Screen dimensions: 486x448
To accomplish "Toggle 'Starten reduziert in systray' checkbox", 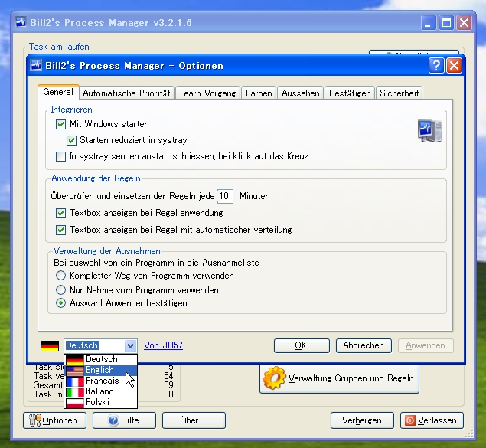I will 71,140.
